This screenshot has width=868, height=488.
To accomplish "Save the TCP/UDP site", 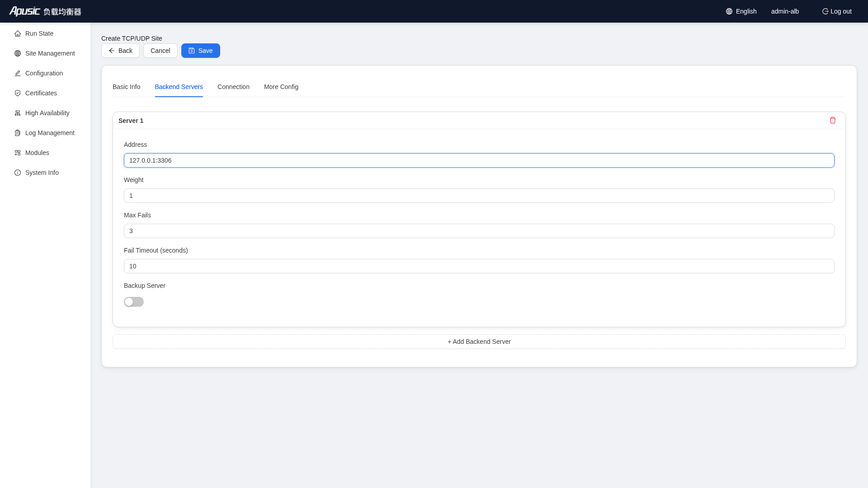I will coord(201,51).
